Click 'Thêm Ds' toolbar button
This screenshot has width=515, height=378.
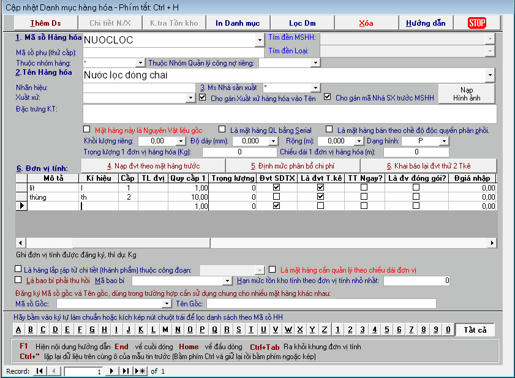[45, 23]
